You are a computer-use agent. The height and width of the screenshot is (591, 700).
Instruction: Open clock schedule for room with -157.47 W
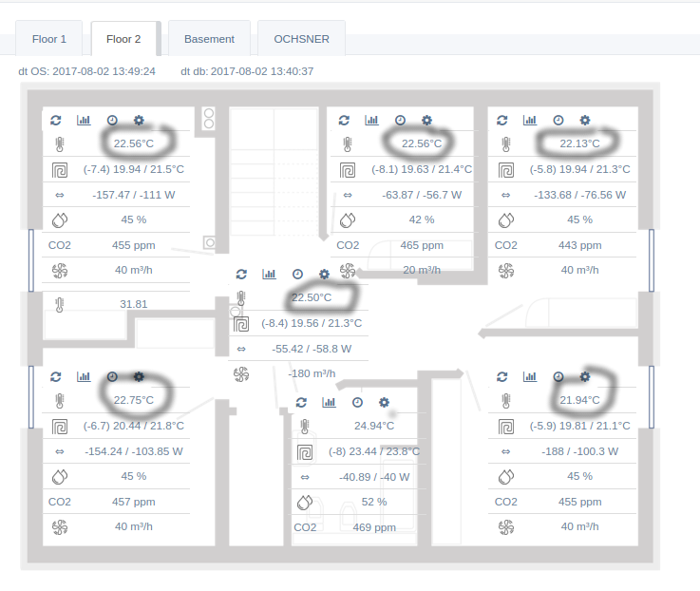112,120
